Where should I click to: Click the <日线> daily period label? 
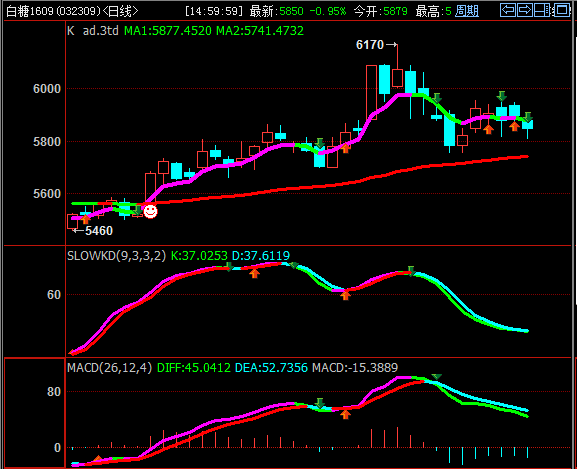point(120,11)
